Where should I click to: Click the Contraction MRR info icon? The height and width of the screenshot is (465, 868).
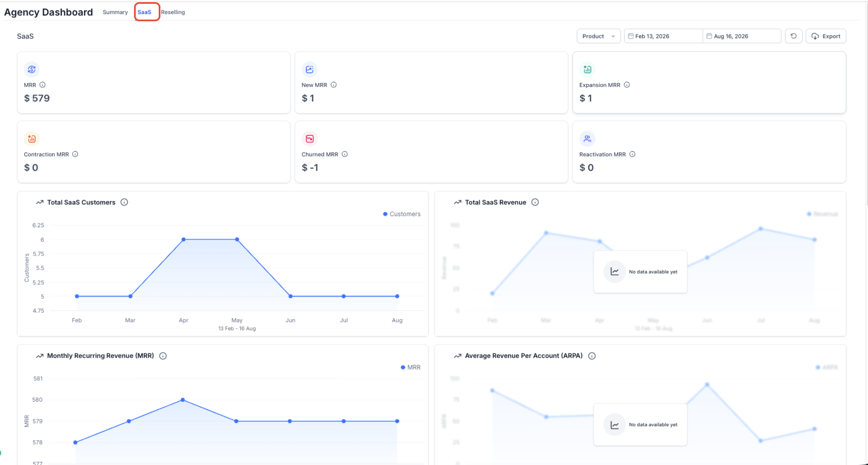(75, 154)
